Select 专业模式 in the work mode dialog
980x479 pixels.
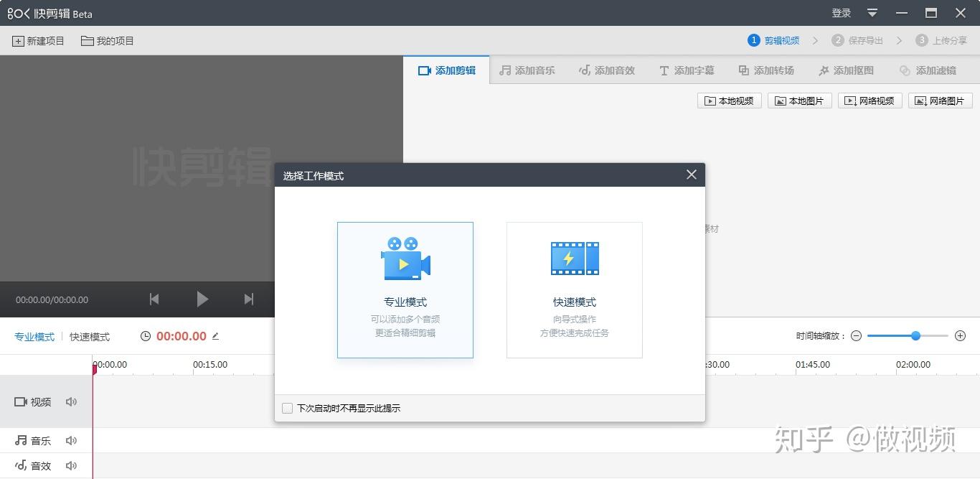tap(405, 289)
